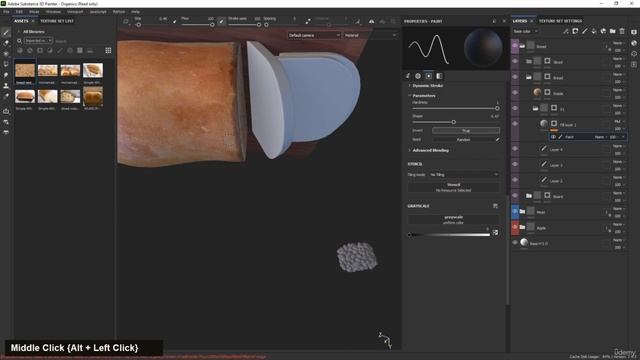The height and width of the screenshot is (360, 640).
Task: Open the Viewport menu
Action: [x=75, y=12]
